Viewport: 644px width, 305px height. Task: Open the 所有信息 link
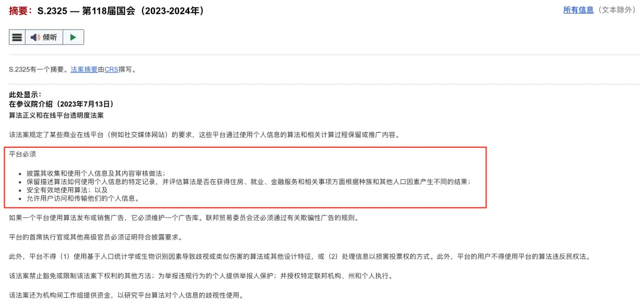[578, 10]
